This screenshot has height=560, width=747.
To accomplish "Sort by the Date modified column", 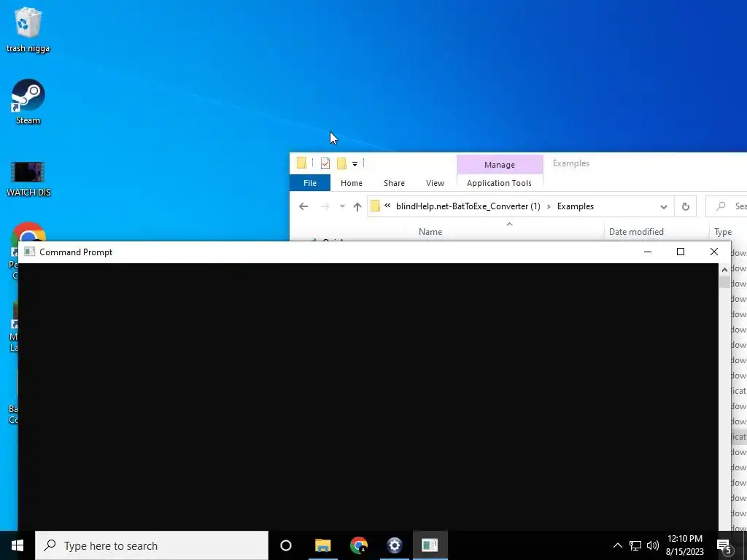I will pyautogui.click(x=636, y=231).
